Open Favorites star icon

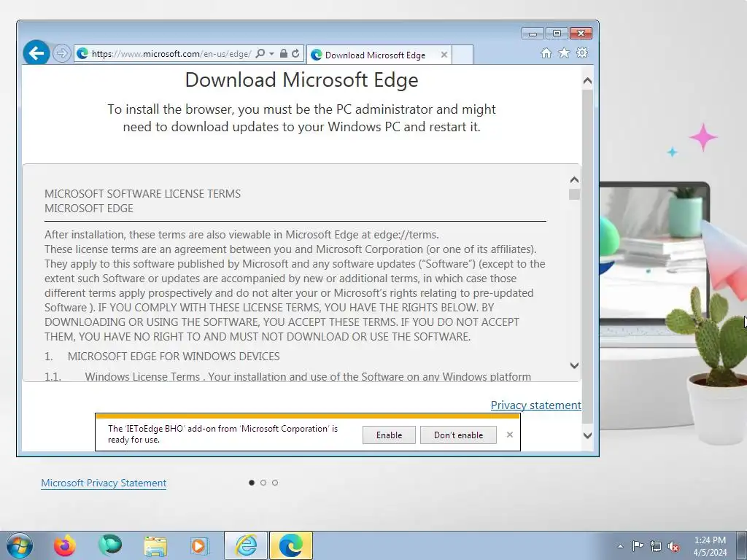coord(564,52)
